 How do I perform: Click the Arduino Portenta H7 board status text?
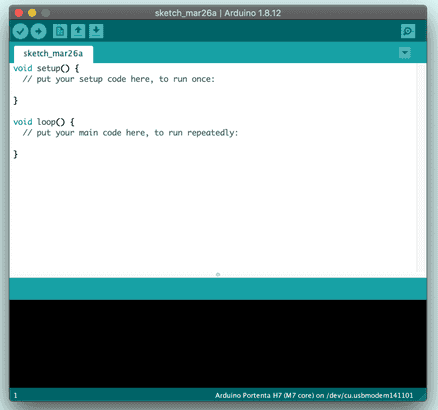pos(314,396)
